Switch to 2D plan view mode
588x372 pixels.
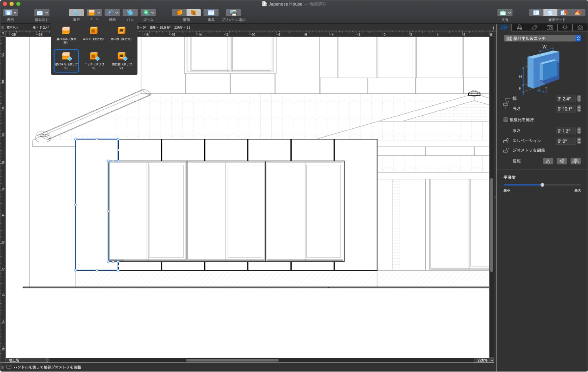click(x=536, y=13)
